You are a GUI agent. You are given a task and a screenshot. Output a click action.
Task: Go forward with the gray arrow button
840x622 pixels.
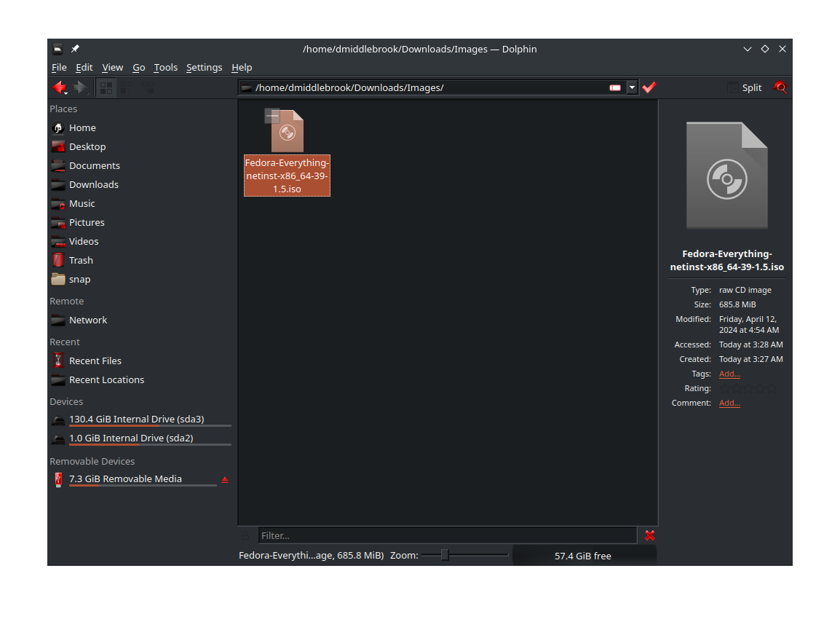click(x=80, y=87)
